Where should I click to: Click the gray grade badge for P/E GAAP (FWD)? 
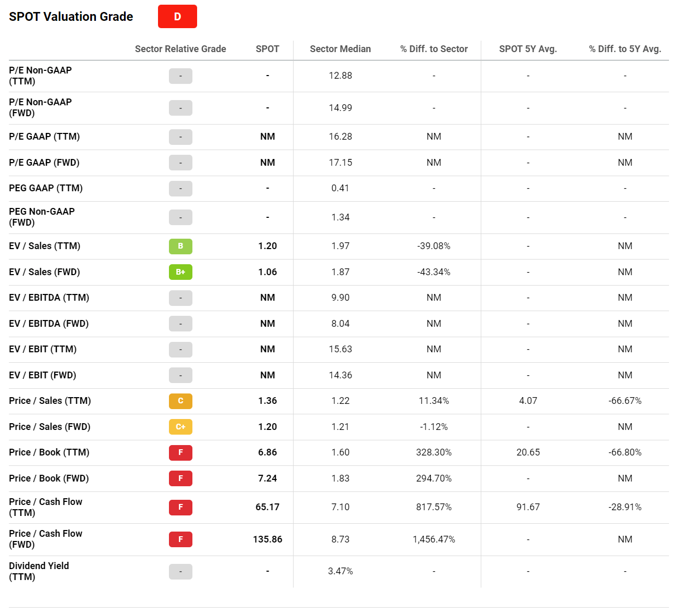180,163
